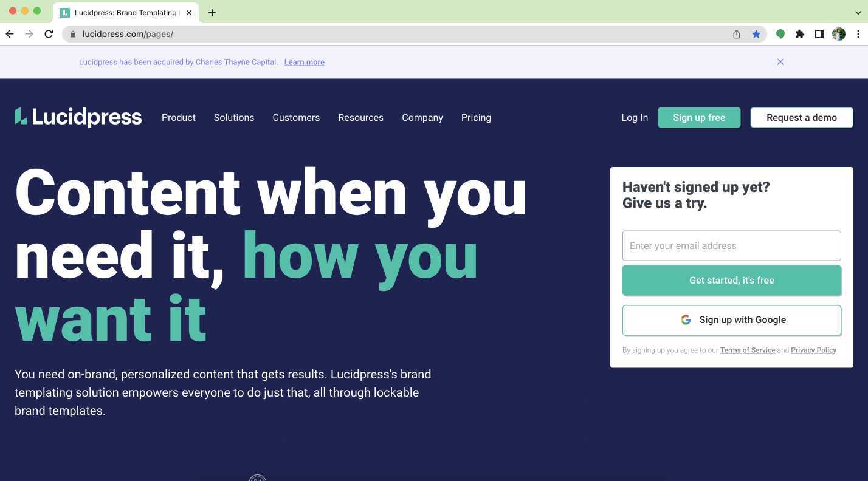Screen dimensions: 868x481
Task: Reload the page with refresh icon
Action: [49, 34]
